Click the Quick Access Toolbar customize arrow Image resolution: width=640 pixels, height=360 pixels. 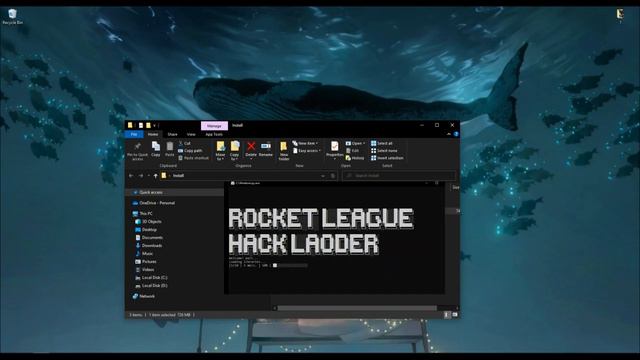pyautogui.click(x=154, y=125)
